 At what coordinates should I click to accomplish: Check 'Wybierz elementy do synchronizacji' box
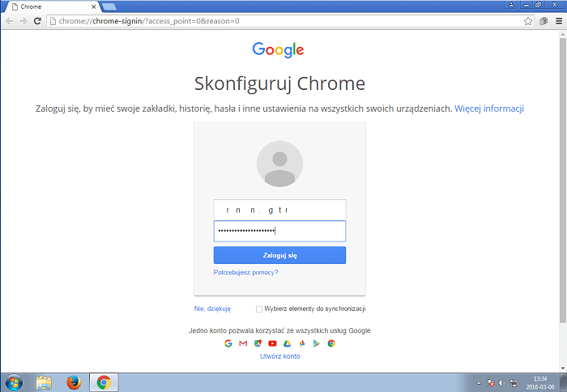click(259, 309)
